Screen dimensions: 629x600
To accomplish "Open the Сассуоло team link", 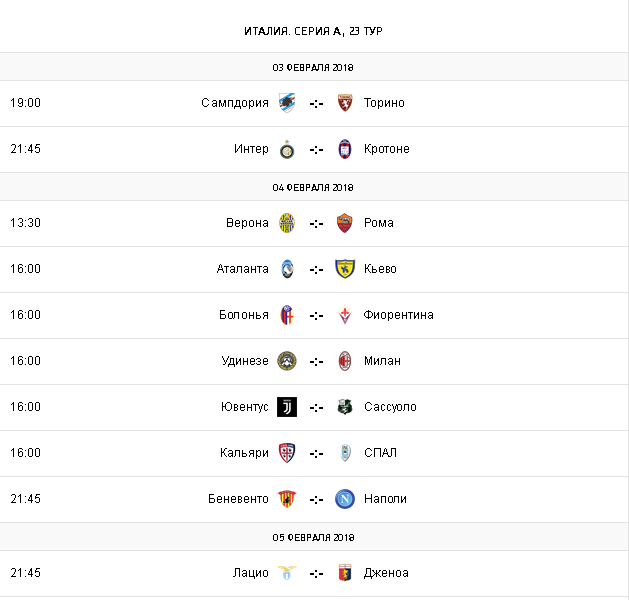I will pyautogui.click(x=390, y=407).
